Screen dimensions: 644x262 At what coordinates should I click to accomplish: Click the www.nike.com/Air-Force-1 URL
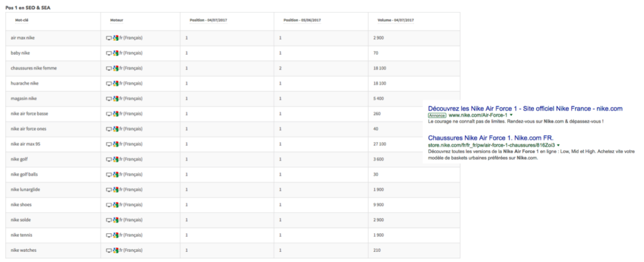[478, 116]
